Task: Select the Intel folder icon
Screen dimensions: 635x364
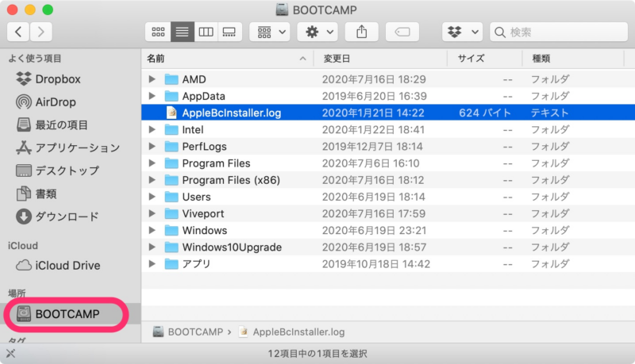Action: (171, 130)
